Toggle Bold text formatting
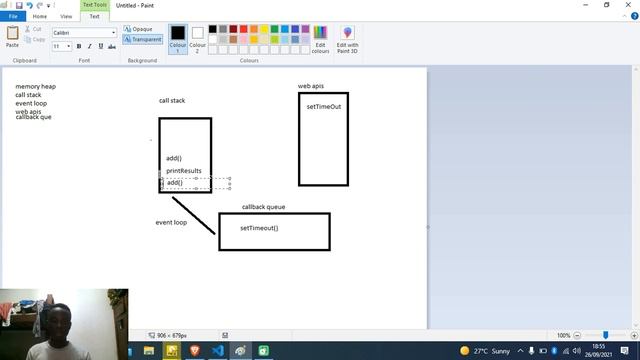 pos(79,47)
